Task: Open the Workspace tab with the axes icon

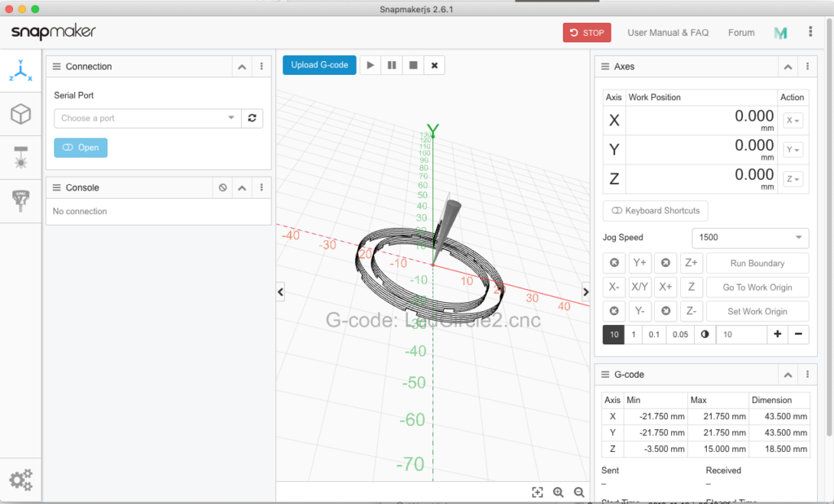Action: click(20, 71)
